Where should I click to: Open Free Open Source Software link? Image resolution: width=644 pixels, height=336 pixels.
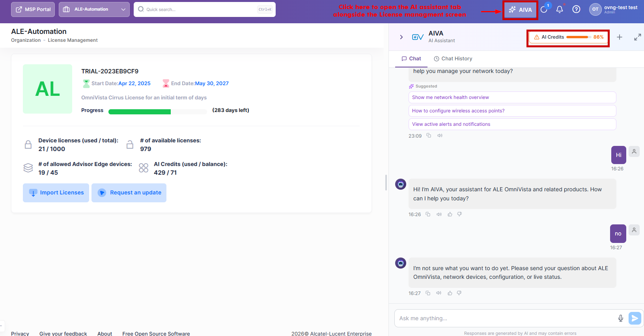156,334
